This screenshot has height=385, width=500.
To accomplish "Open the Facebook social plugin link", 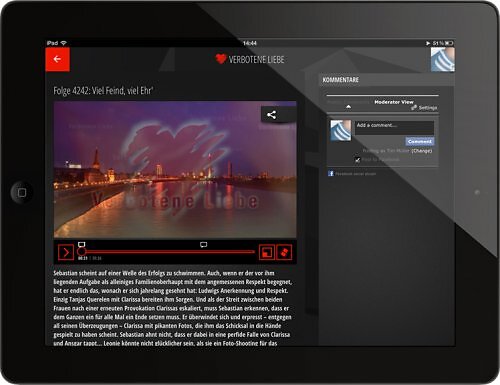I will (352, 174).
